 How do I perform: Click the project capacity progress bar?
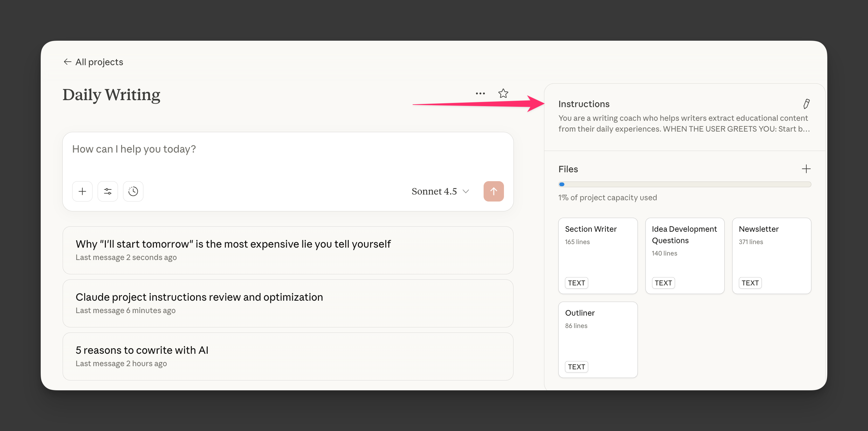[684, 184]
